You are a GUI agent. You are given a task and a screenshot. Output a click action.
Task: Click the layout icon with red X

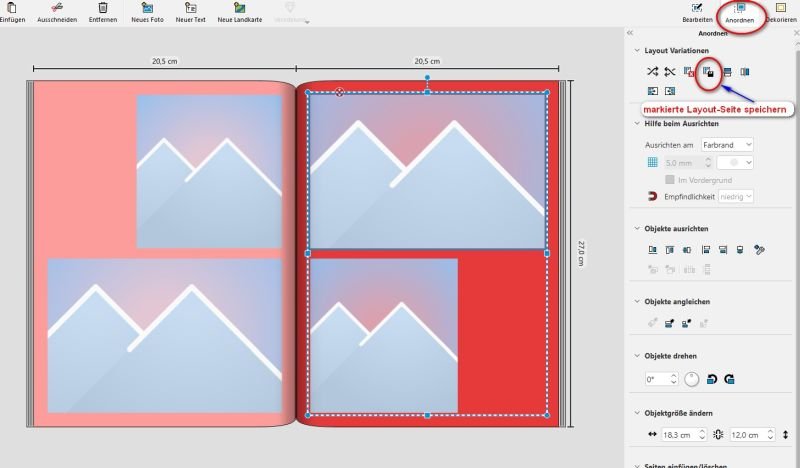689,71
